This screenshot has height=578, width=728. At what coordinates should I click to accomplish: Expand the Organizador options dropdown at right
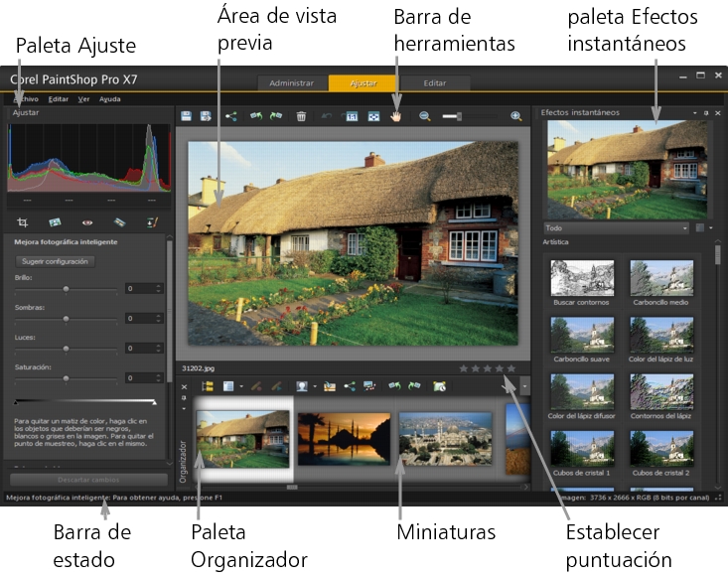tap(524, 384)
